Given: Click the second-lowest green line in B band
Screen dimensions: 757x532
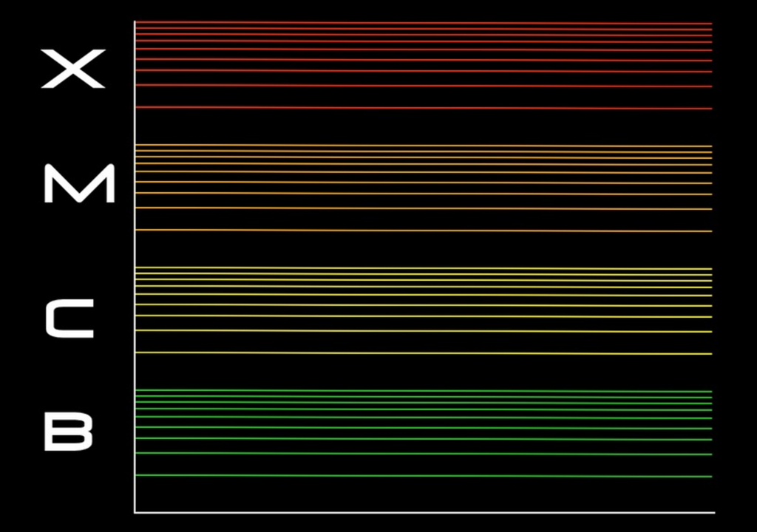Looking at the screenshot, I should click(x=423, y=454).
